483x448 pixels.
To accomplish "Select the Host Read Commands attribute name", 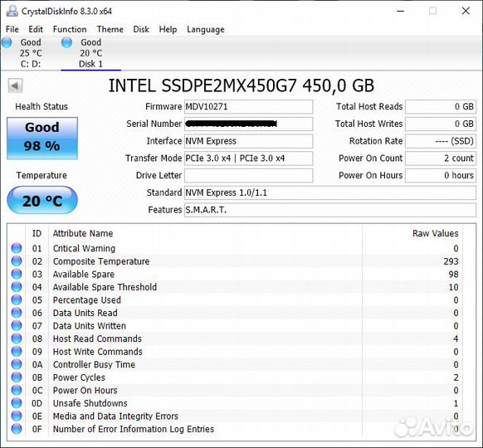I will pos(97,338).
